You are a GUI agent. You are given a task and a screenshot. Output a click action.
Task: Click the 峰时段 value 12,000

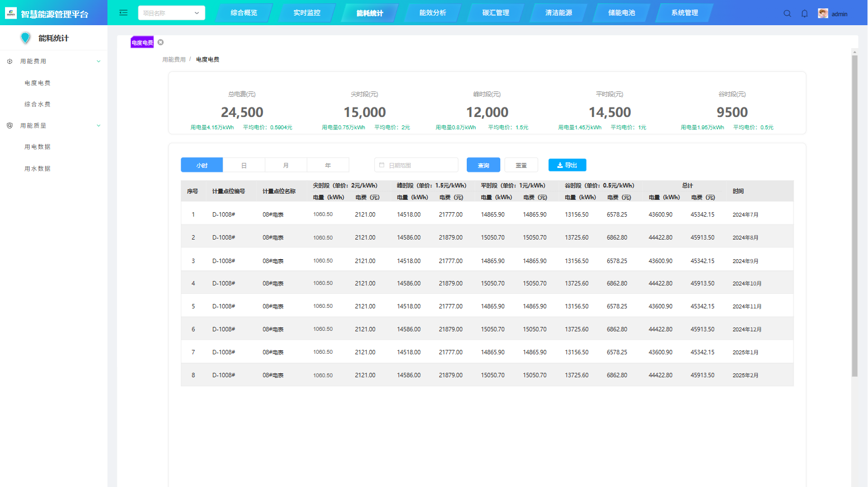(x=487, y=113)
